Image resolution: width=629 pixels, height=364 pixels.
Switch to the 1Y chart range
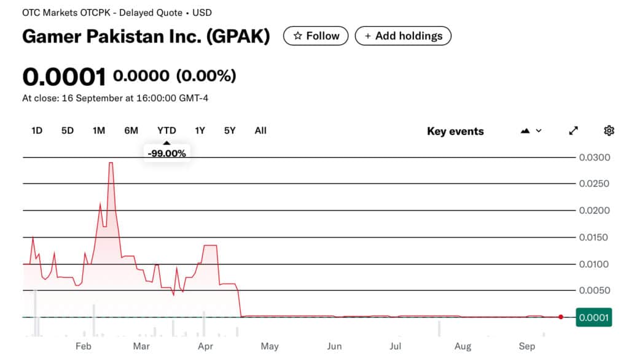point(200,130)
